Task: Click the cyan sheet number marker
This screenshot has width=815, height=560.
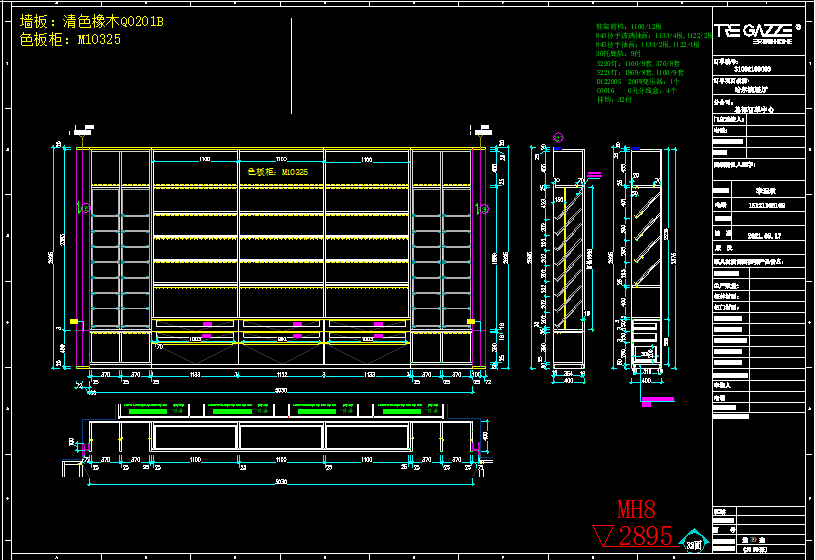Action: pos(693,540)
